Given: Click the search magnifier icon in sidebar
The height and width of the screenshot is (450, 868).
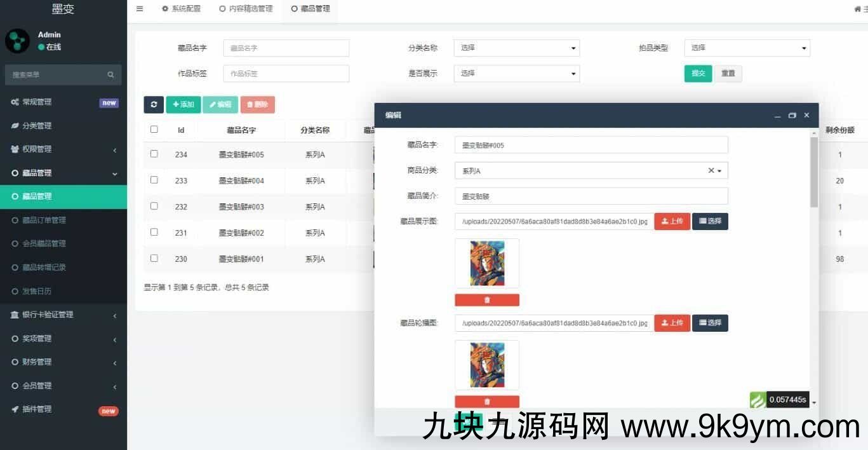Looking at the screenshot, I should (110, 75).
